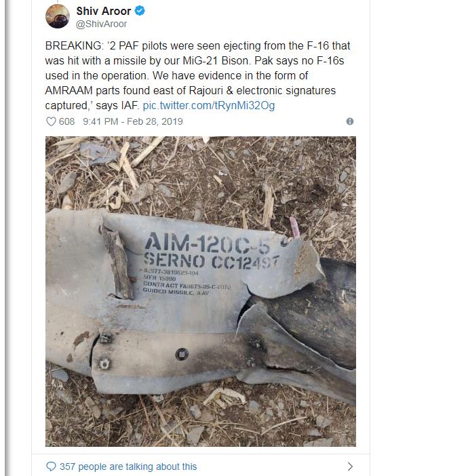Open Shiv Aroor's profile avatar
The height and width of the screenshot is (476, 449).
pyautogui.click(x=58, y=16)
